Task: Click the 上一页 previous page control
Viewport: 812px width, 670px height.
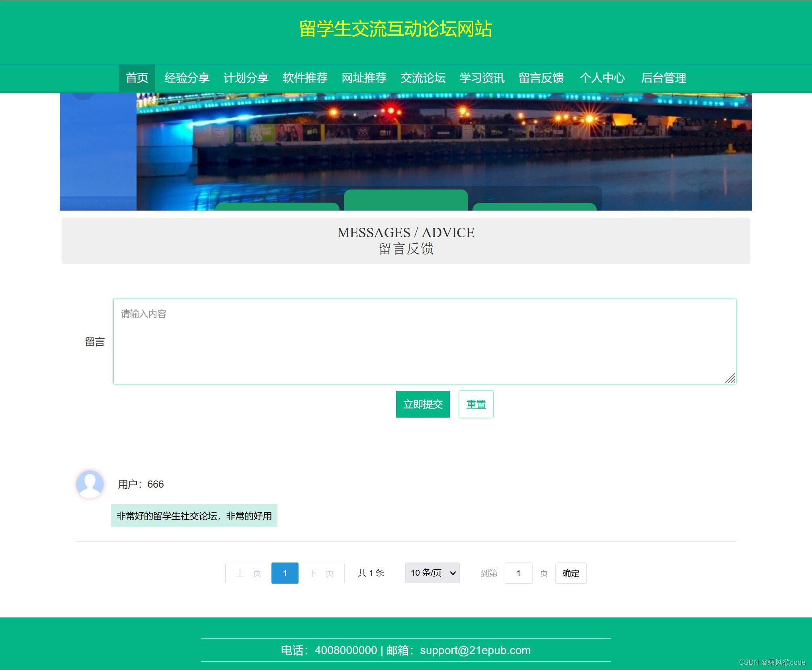Action: (248, 573)
